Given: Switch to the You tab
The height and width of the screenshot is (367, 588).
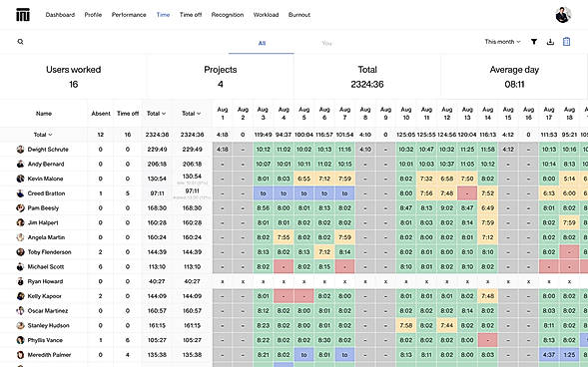Looking at the screenshot, I should tap(326, 43).
